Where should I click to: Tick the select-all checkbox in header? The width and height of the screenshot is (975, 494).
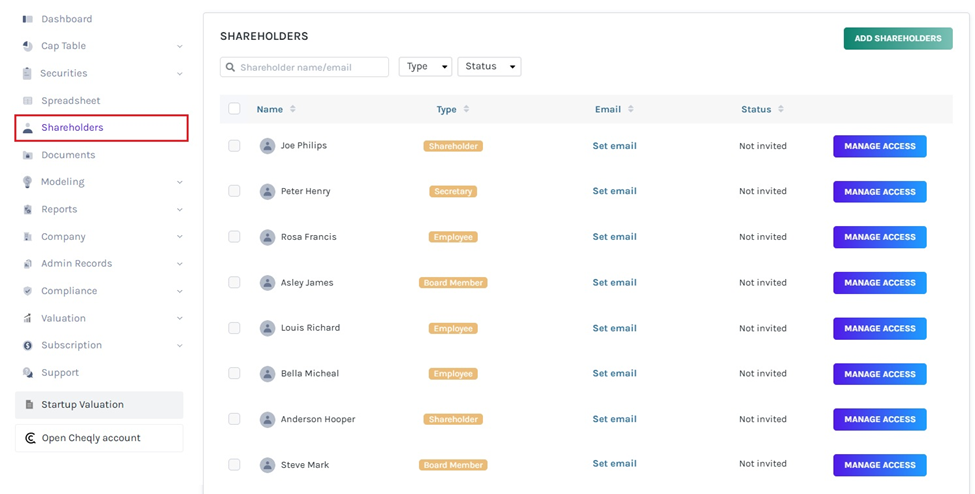(x=234, y=109)
